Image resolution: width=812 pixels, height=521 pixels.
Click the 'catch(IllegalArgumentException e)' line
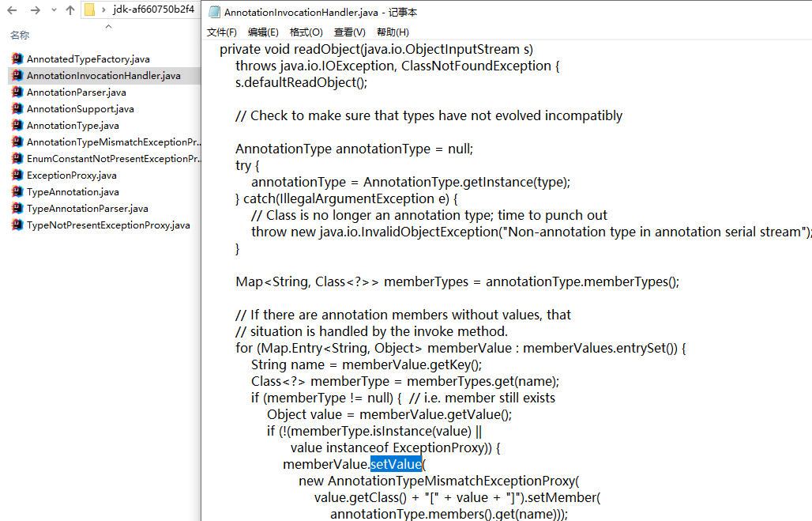tap(347, 198)
